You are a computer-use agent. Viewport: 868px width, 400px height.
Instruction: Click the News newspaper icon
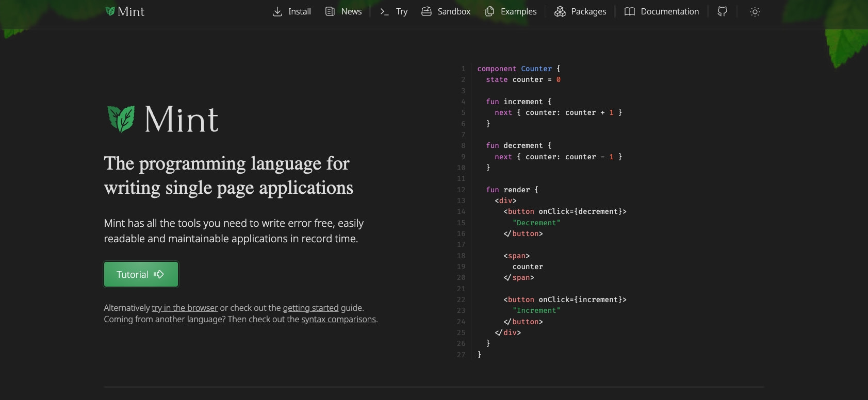pos(330,11)
